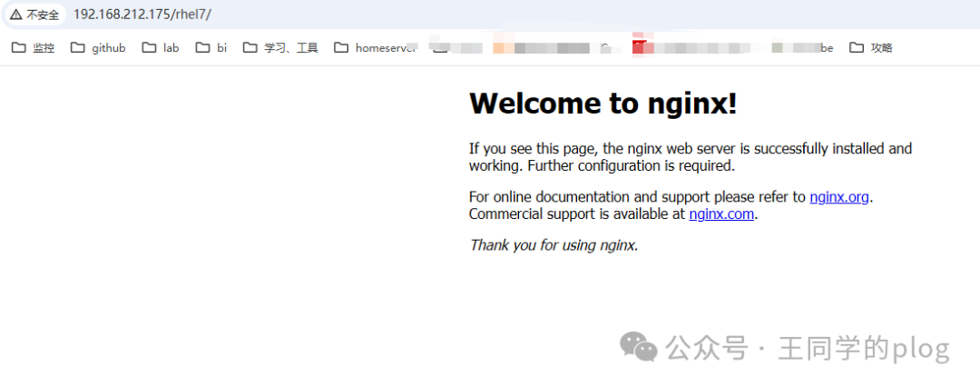Screen dimensions: 980x387
Task: Open the 学习、工具 bookmark folder
Action: (x=280, y=47)
